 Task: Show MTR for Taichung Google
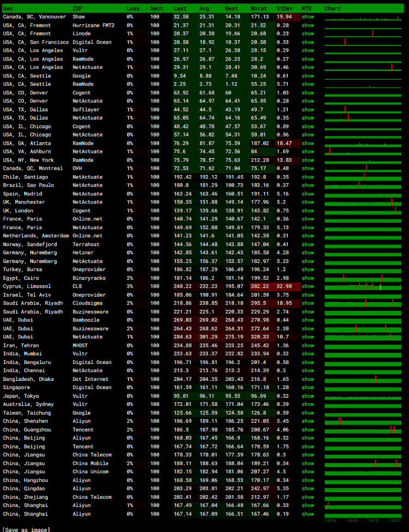(x=308, y=413)
